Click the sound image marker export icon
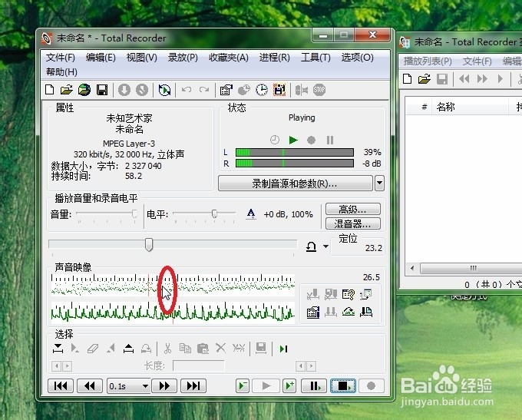This screenshot has height=420, width=522. pos(366,312)
